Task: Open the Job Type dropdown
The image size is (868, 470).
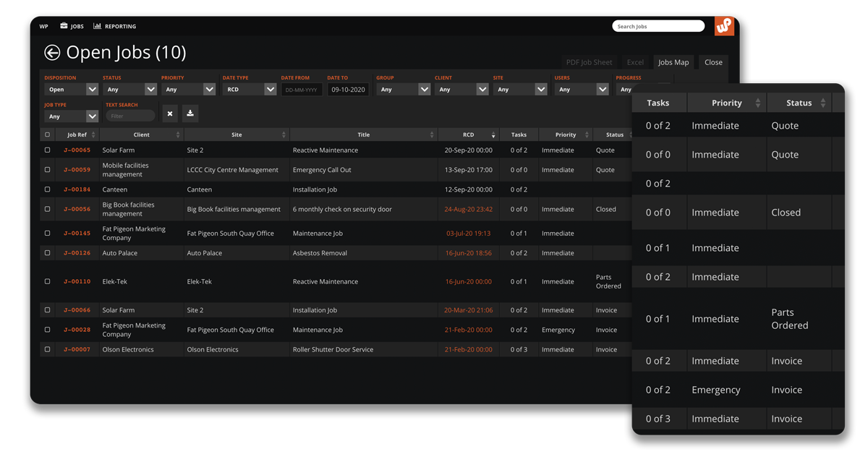Action: [x=71, y=116]
